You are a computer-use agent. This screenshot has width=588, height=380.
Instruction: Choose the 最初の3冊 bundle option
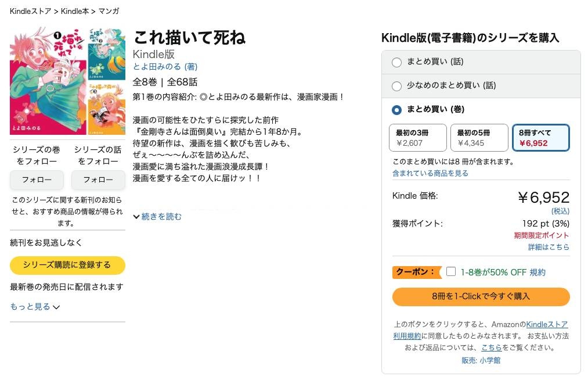coord(417,138)
